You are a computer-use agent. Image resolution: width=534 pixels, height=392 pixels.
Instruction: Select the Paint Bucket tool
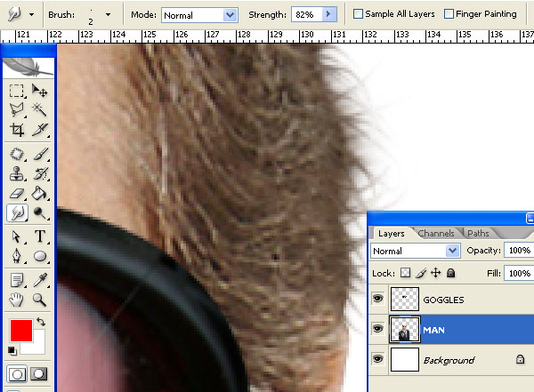coord(39,194)
